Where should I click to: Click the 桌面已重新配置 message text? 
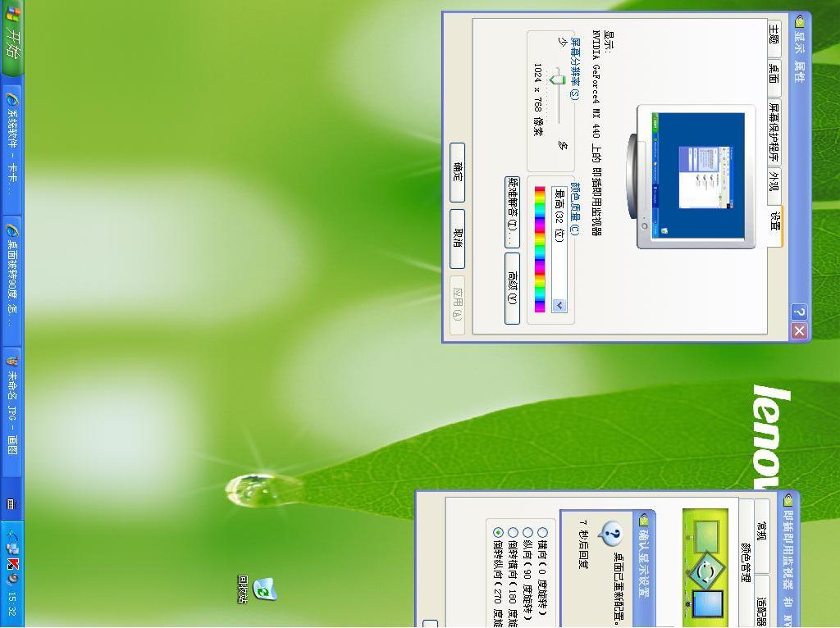coord(619,589)
